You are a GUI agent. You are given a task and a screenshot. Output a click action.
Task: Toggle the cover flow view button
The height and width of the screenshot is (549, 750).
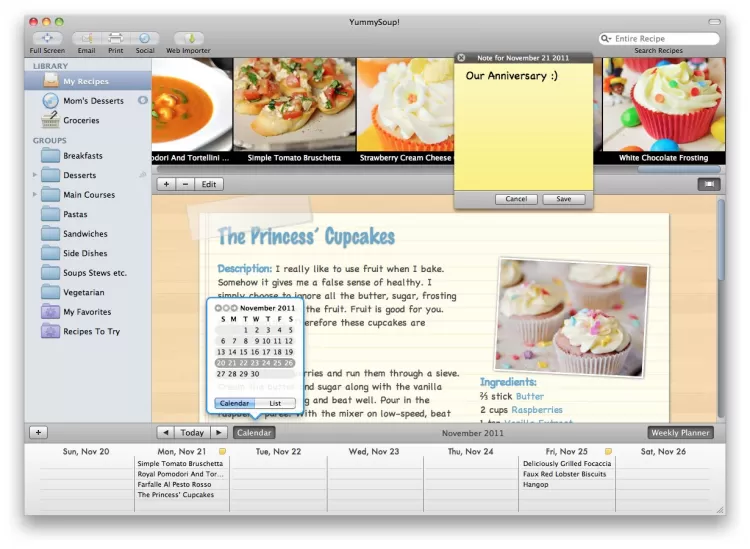[708, 184]
